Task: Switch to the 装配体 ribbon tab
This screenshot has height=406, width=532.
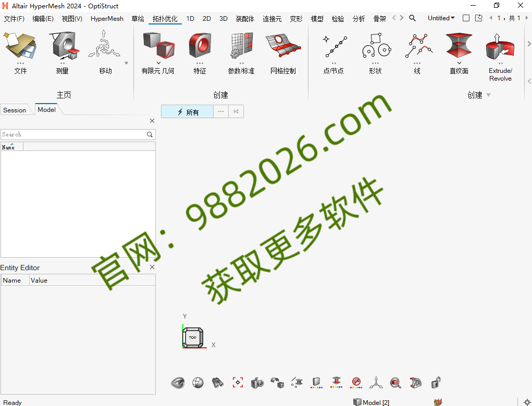Action: (245, 19)
